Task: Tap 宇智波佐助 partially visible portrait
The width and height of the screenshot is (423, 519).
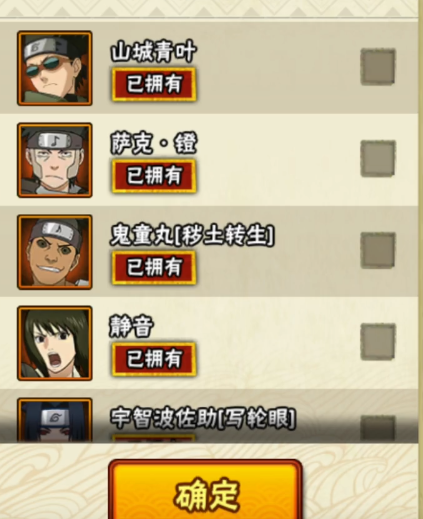Action: point(55,420)
